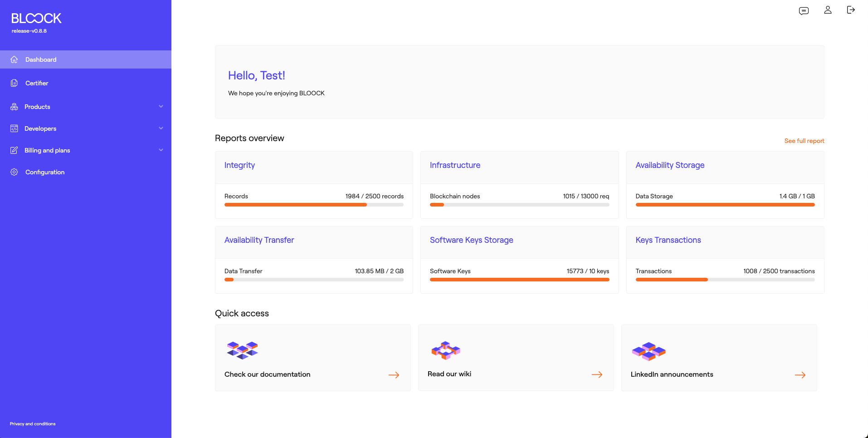Open the Availability Transfer report title
The image size is (868, 438).
pyautogui.click(x=259, y=240)
